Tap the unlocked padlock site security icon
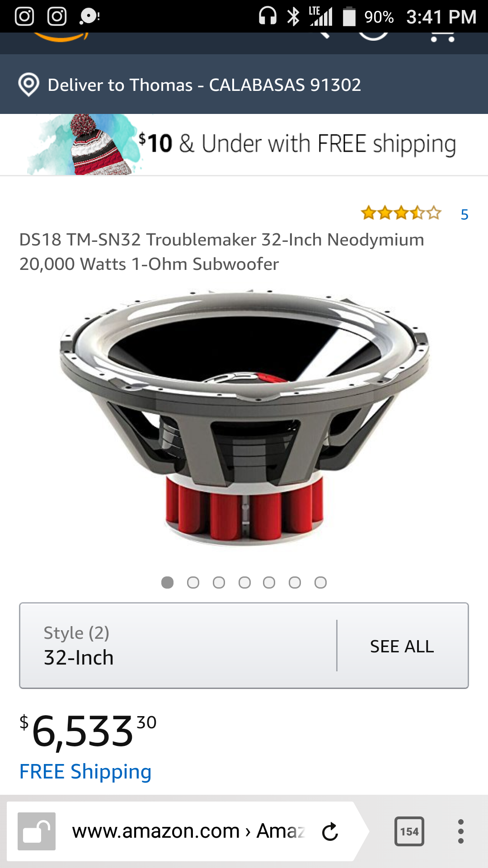The image size is (488, 868). click(x=37, y=831)
